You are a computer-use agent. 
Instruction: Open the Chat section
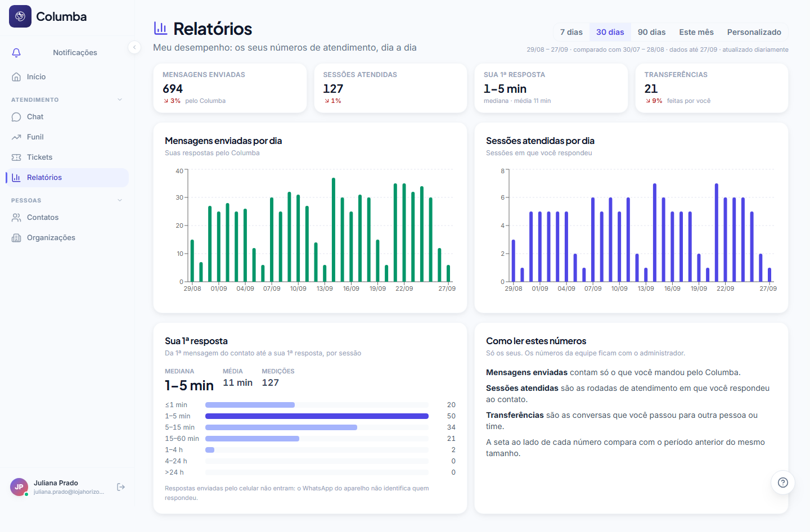pyautogui.click(x=67, y=117)
